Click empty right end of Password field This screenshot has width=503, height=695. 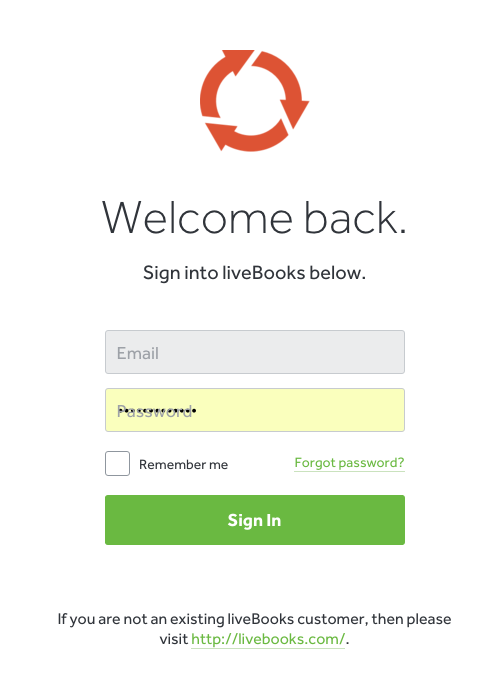[x=363, y=410]
